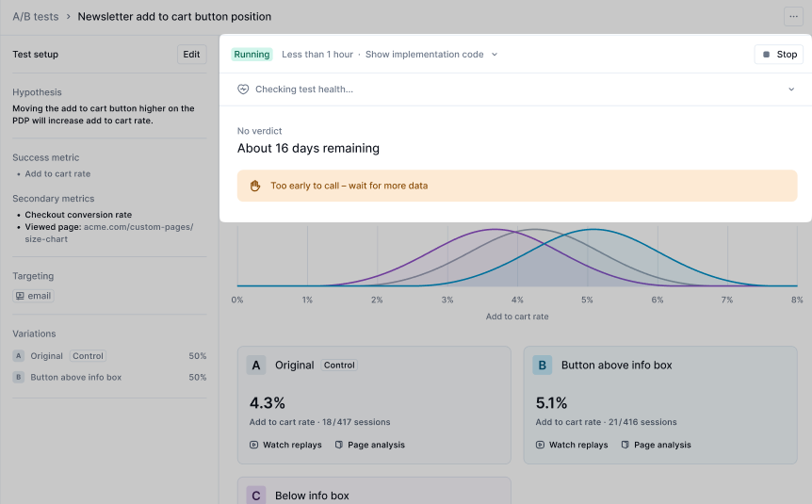Click Add to cart rate success metric

57,174
